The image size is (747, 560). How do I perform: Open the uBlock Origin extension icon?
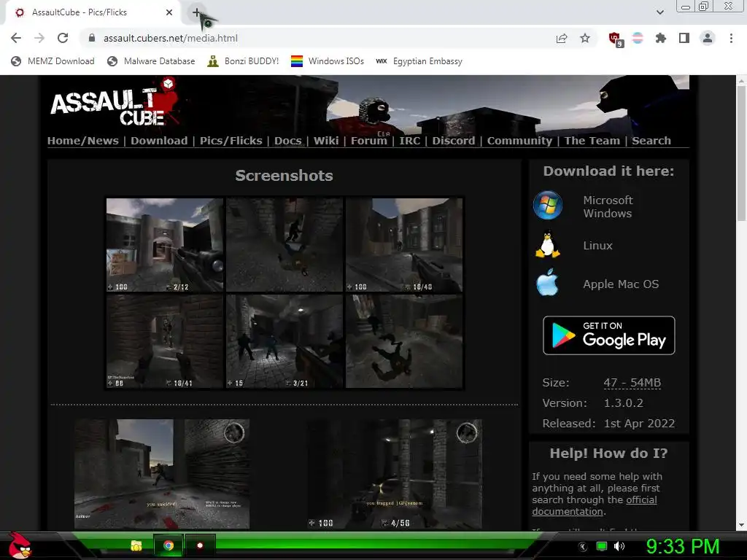tap(616, 39)
